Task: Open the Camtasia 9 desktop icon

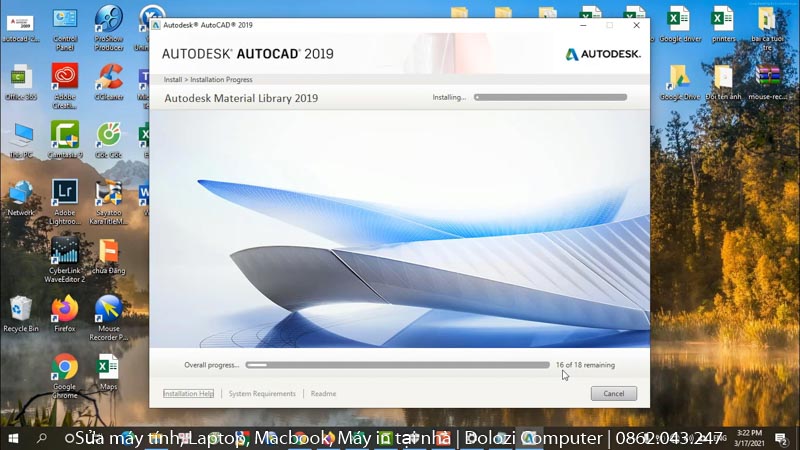Action: click(64, 134)
